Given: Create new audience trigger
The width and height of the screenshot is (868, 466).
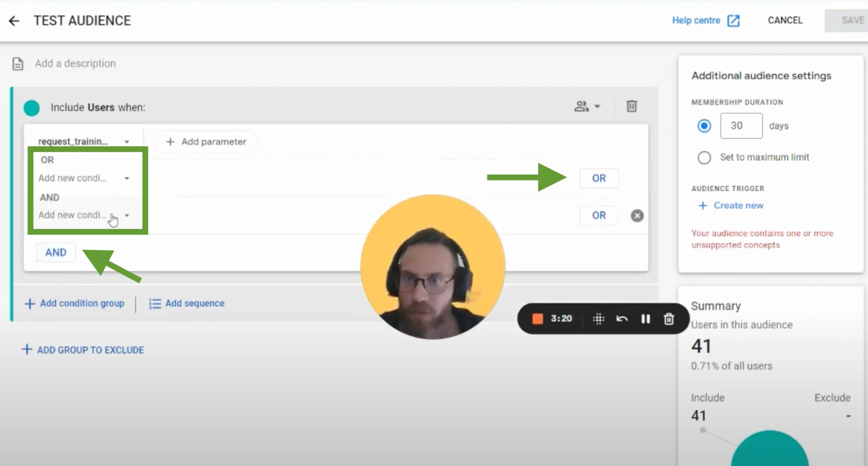Looking at the screenshot, I should [x=731, y=206].
